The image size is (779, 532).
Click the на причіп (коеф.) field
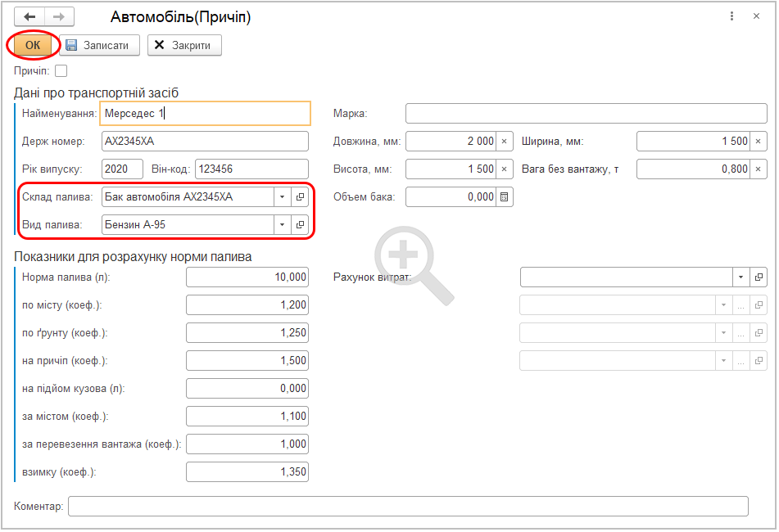click(247, 361)
